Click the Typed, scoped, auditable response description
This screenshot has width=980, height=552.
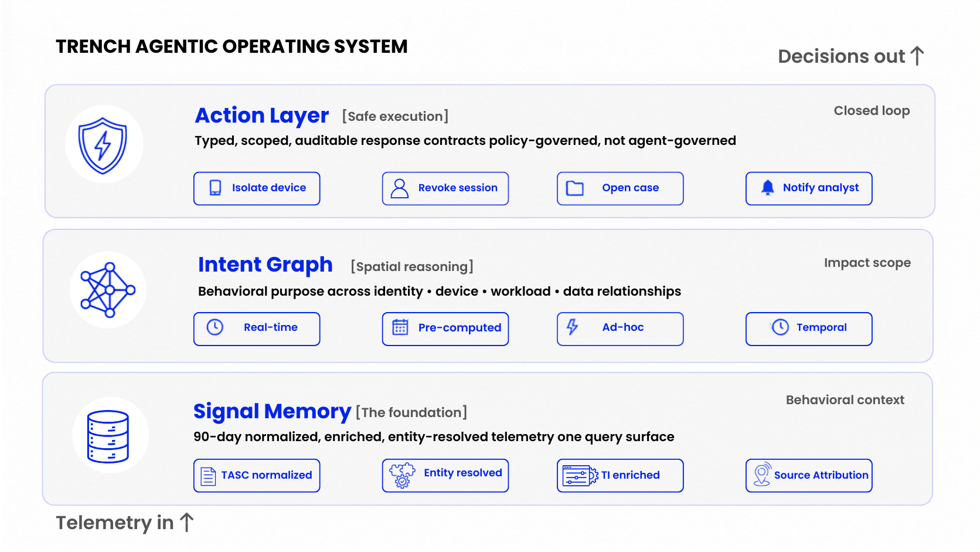(465, 141)
